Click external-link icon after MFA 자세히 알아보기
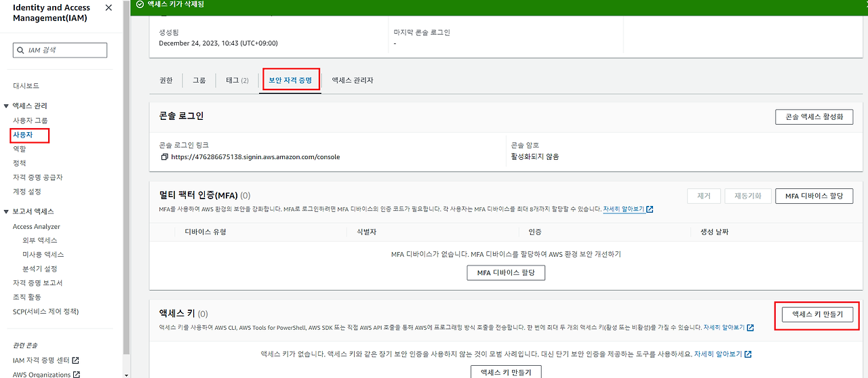Viewport: 868px width, 378px height. [650, 209]
